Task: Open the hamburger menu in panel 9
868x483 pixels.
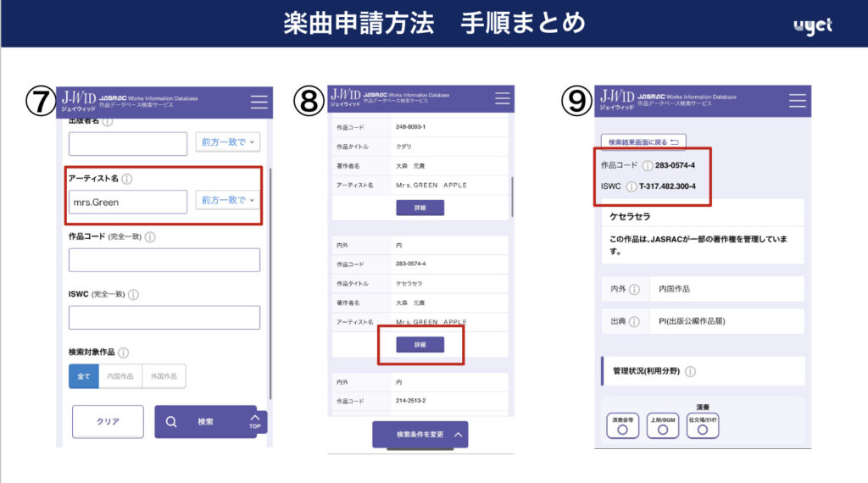Action: [797, 101]
